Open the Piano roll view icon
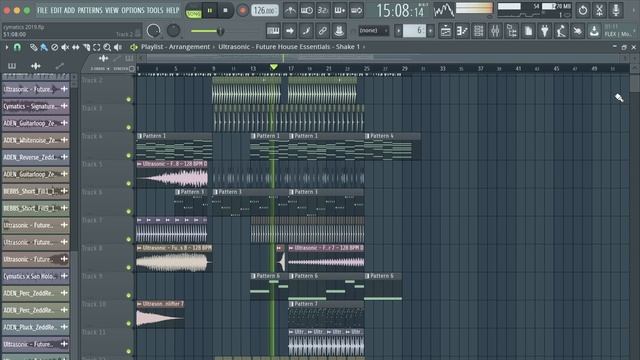 [x=462, y=31]
